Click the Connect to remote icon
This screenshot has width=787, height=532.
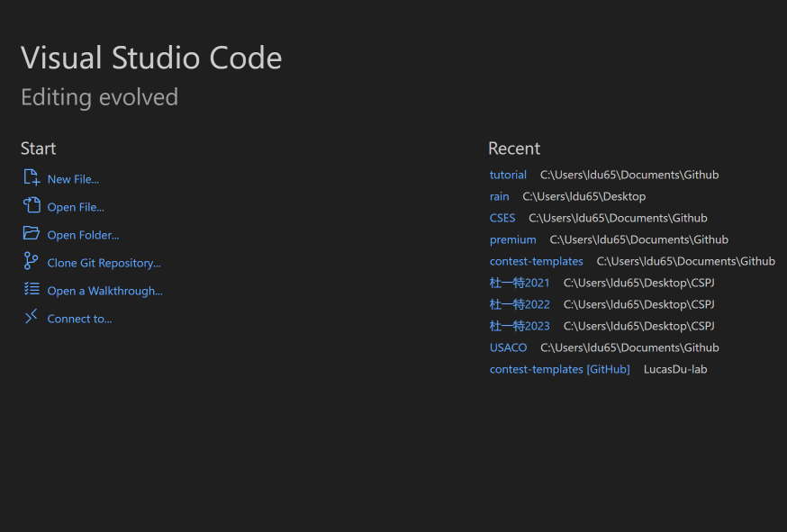[x=32, y=318]
